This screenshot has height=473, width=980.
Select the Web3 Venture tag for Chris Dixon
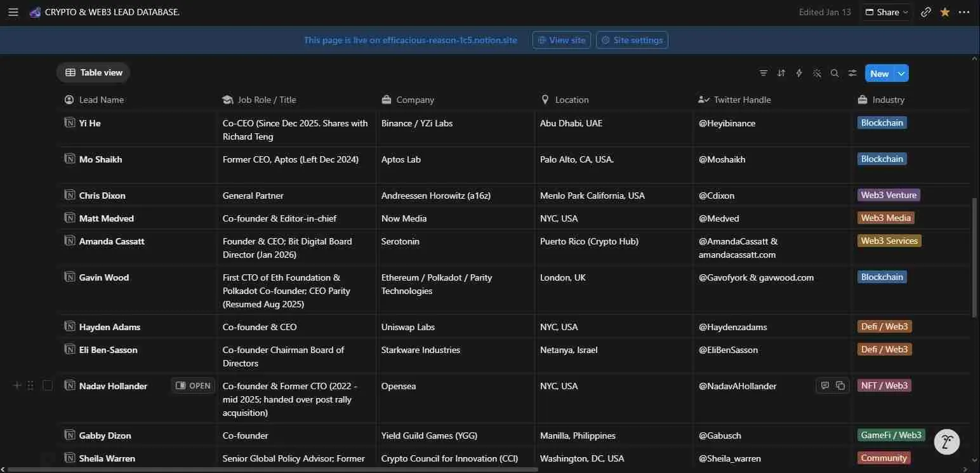click(889, 195)
